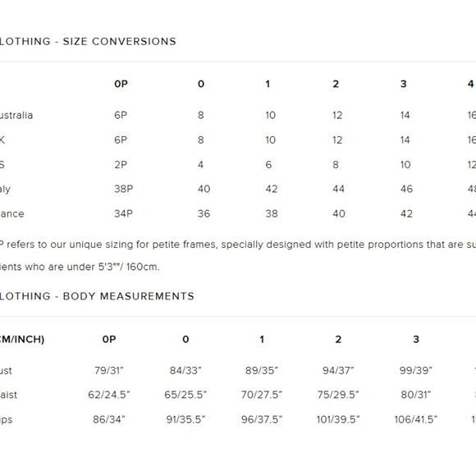Click the Clothing - Size Conversions heading
Viewport: 476px width, 476px height.
click(x=88, y=41)
